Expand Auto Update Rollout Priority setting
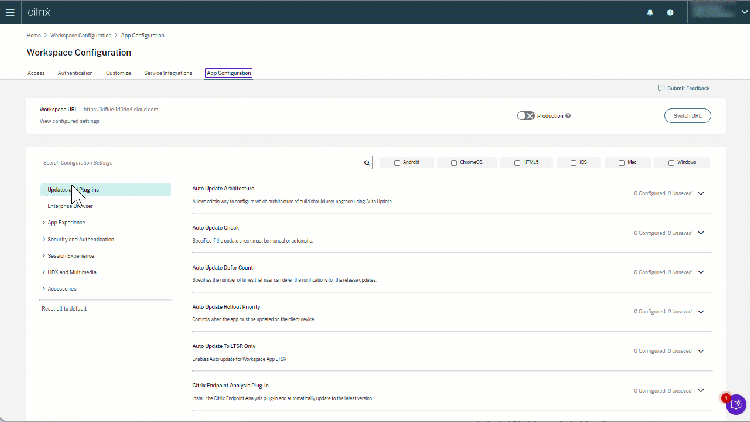The height and width of the screenshot is (422, 750). pyautogui.click(x=701, y=311)
